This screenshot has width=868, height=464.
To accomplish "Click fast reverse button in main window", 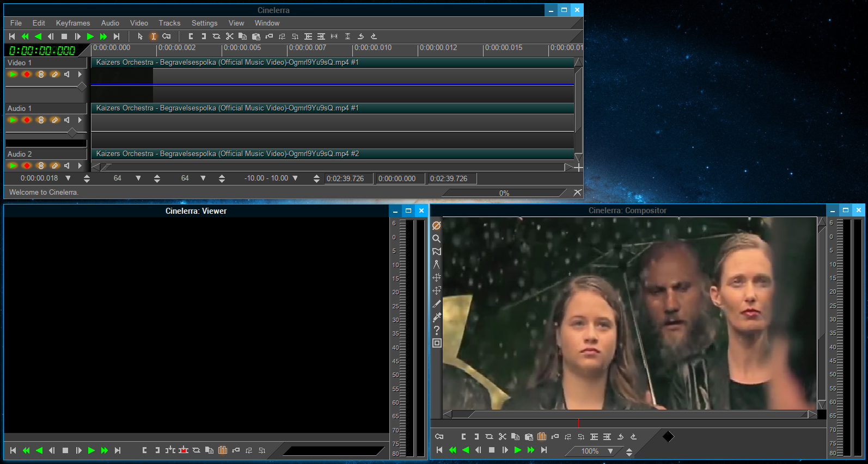I will (25, 36).
